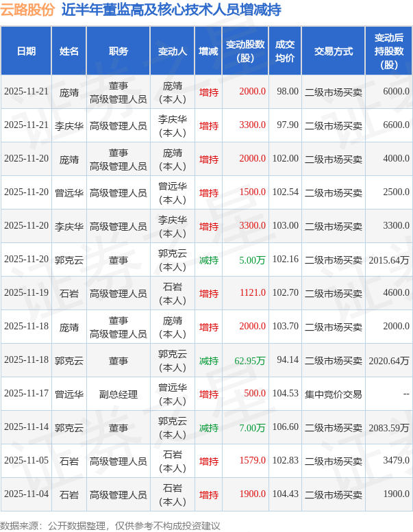Viewport: 413px width, 532px height.
Task: Select the 103.00 average price cell
Action: pyautogui.click(x=286, y=226)
